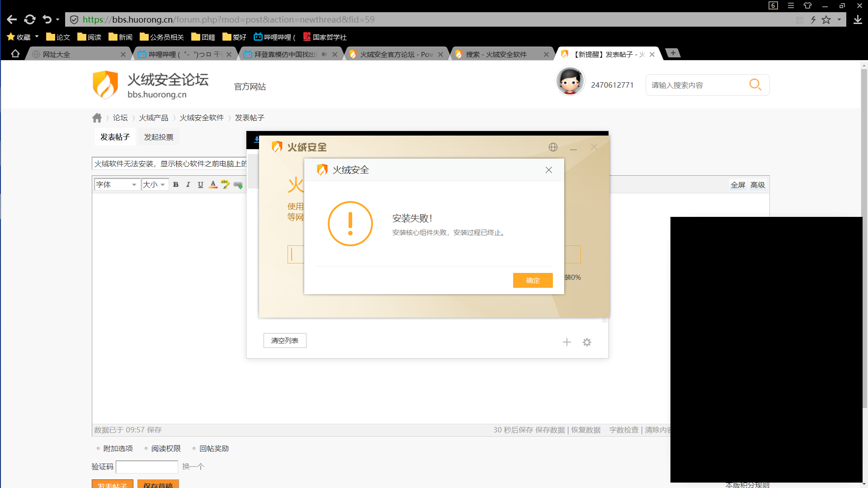The image size is (868, 488).
Task: Toggle italic in the editor toolbar
Action: (x=188, y=184)
